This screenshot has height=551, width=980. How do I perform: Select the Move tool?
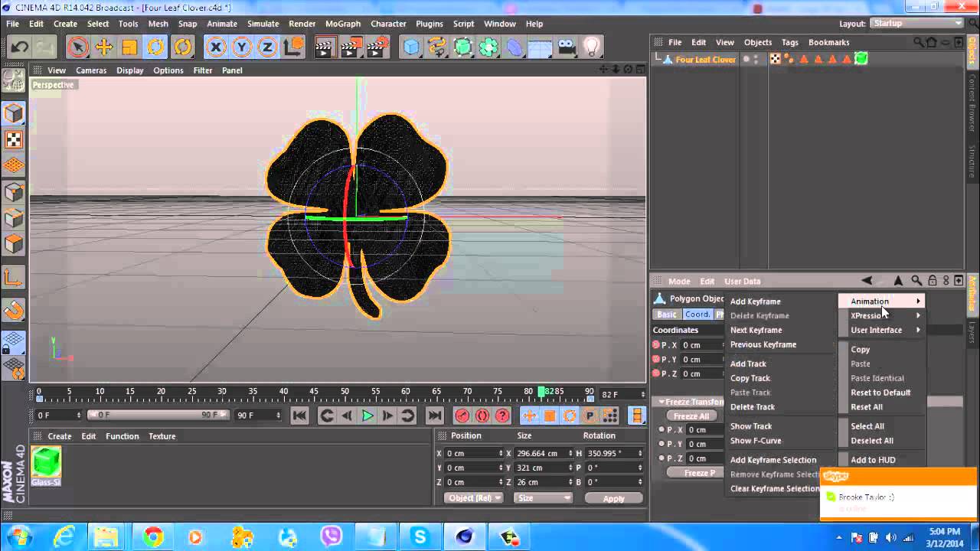(x=103, y=47)
